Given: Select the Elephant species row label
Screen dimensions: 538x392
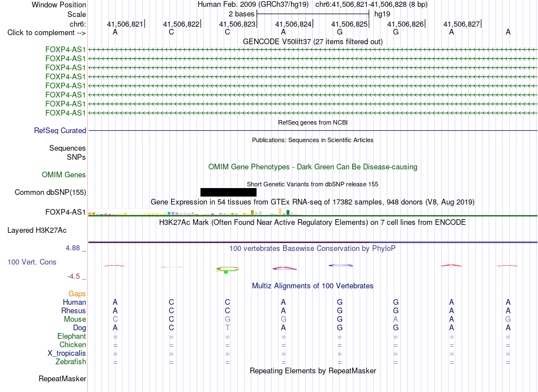Looking at the screenshot, I should pos(71,336).
